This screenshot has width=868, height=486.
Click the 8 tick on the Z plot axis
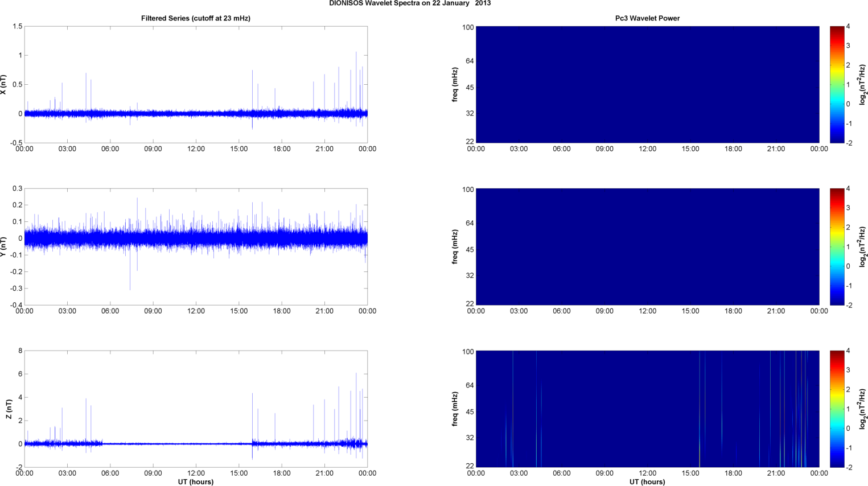pos(20,351)
